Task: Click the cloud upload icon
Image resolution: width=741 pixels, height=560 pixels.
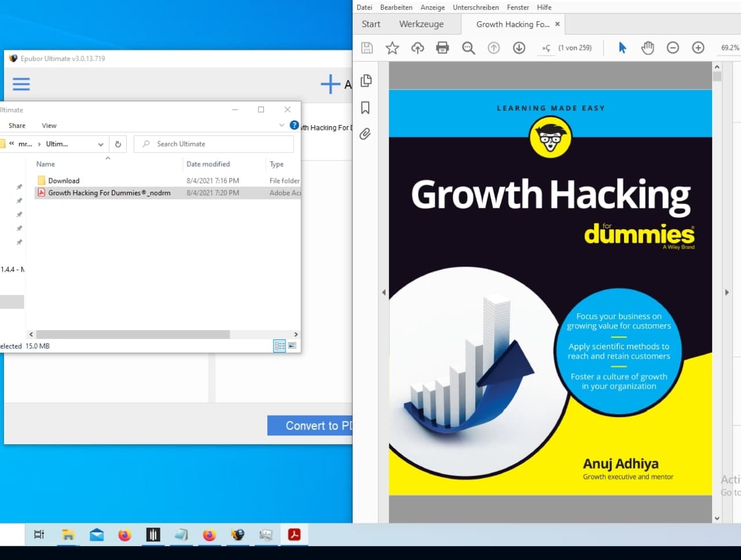Action: click(x=417, y=48)
